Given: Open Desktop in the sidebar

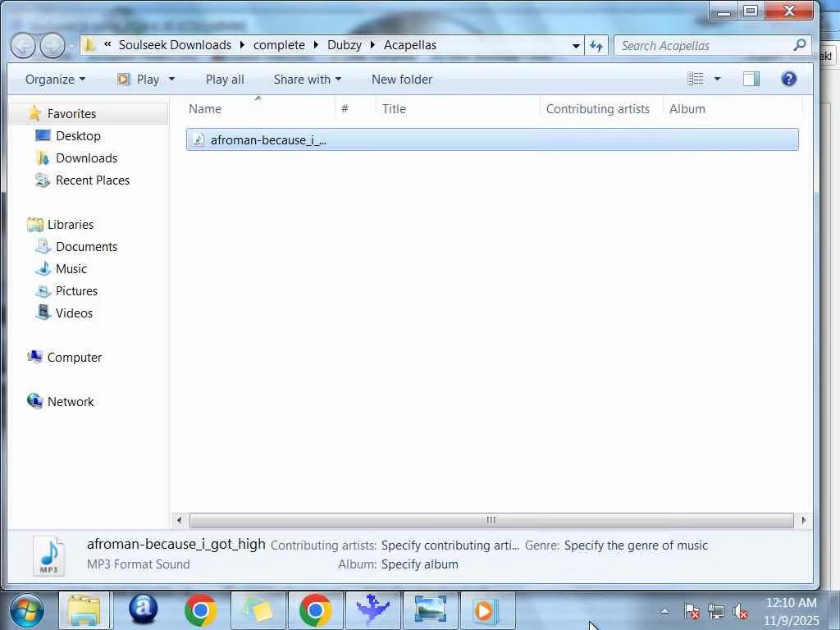Looking at the screenshot, I should pos(78,136).
